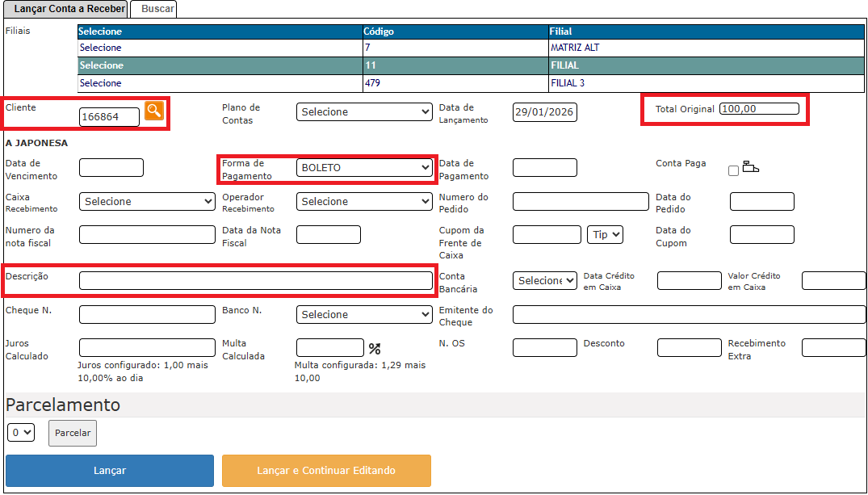Image resolution: width=868 pixels, height=495 pixels.
Task: Click the orange client search magnifier icon
Action: [x=153, y=111]
